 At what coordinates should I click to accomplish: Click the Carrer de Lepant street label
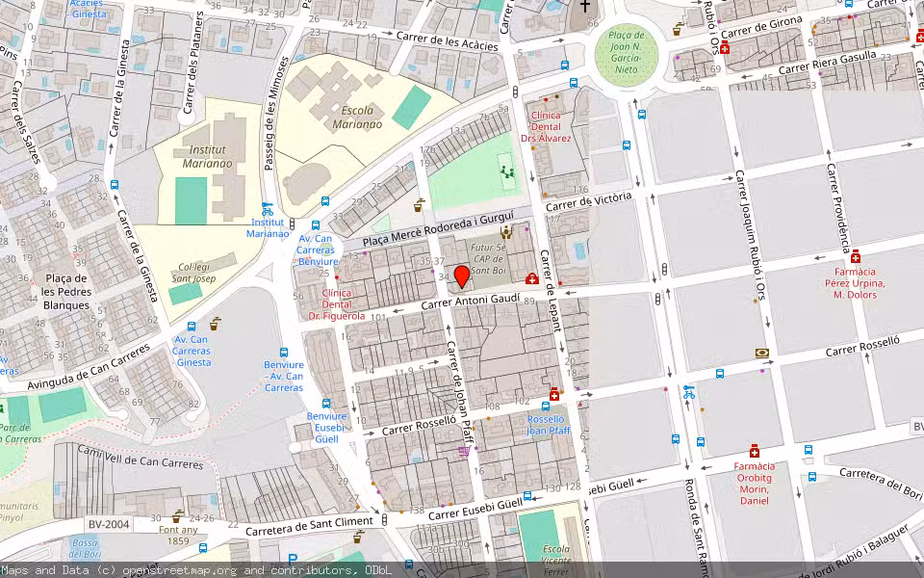(x=551, y=291)
